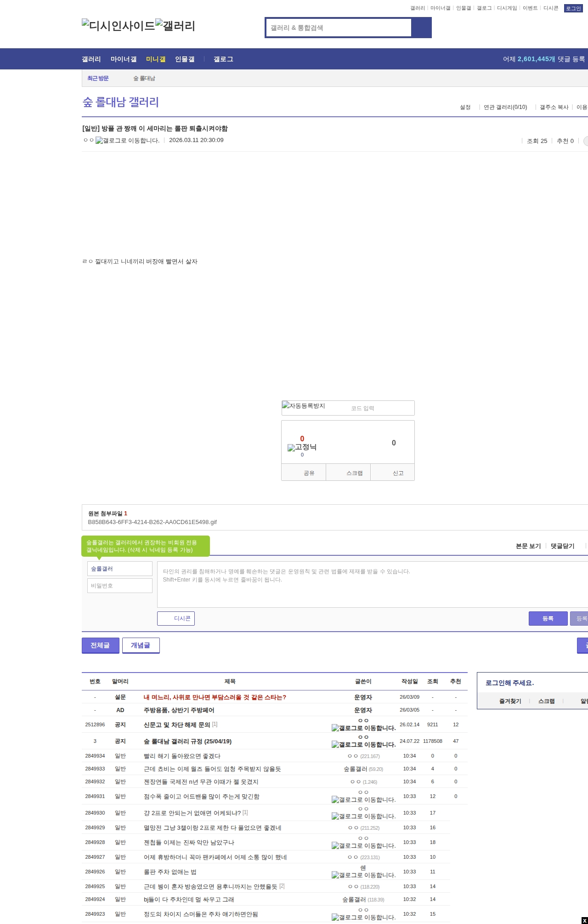Image resolution: width=588 pixels, height=924 pixels.
Task: Toggle comments with 댓글닫기
Action: click(x=562, y=546)
